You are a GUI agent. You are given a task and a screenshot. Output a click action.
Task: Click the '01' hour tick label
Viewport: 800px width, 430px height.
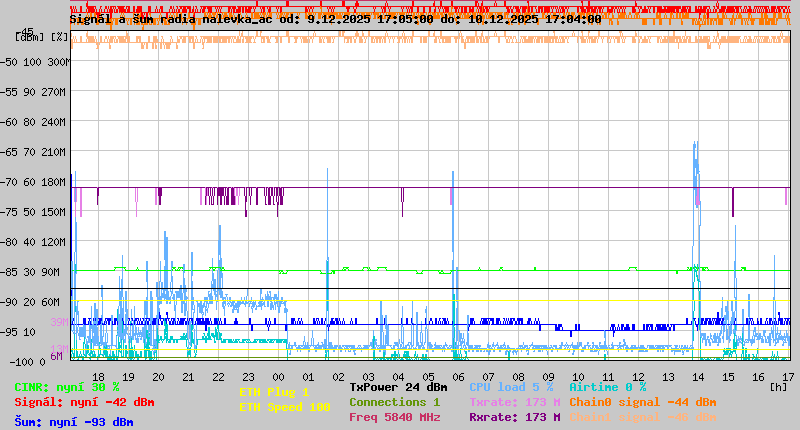tap(308, 377)
